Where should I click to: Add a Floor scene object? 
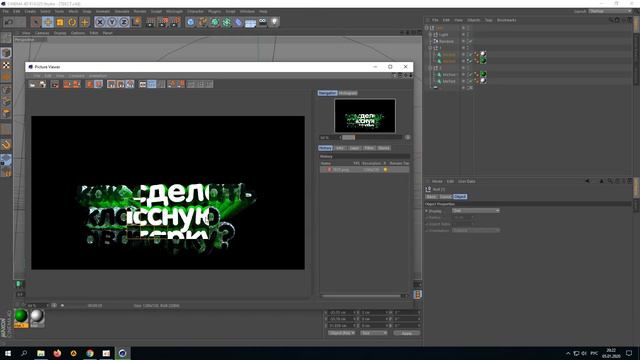tap(250, 22)
